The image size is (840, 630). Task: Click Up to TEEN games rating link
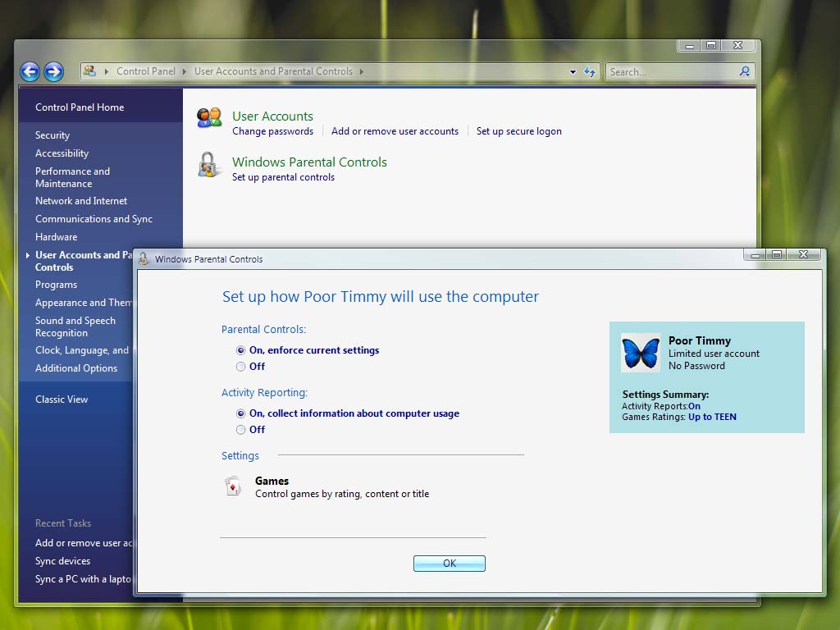[712, 417]
